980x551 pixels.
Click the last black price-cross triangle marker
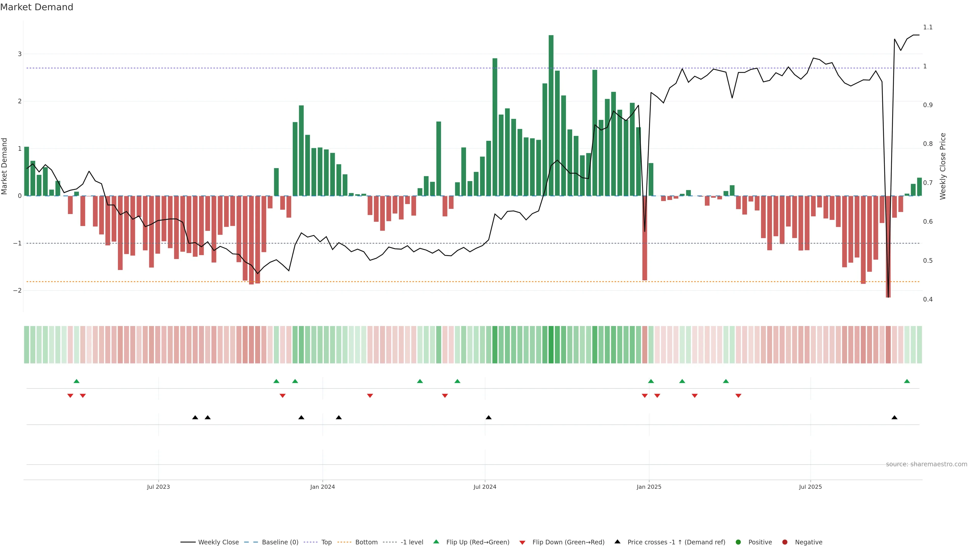(x=895, y=418)
